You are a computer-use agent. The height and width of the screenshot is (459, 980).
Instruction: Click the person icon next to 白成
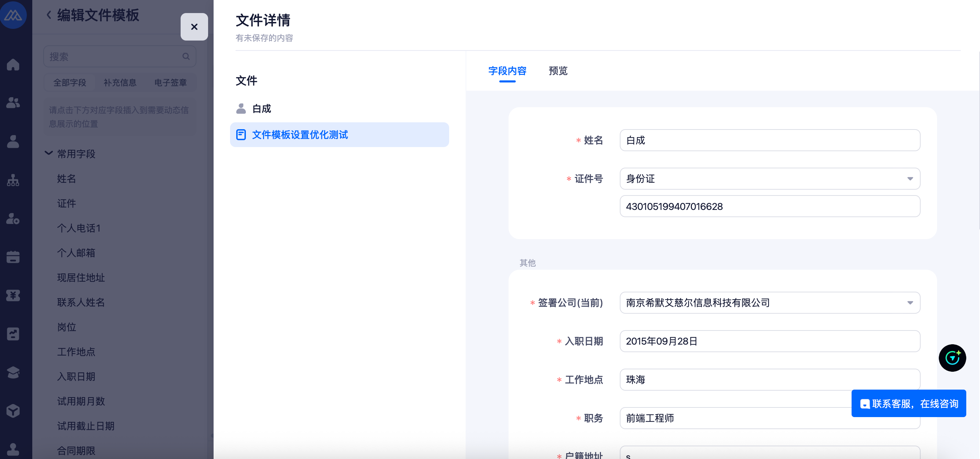(241, 109)
